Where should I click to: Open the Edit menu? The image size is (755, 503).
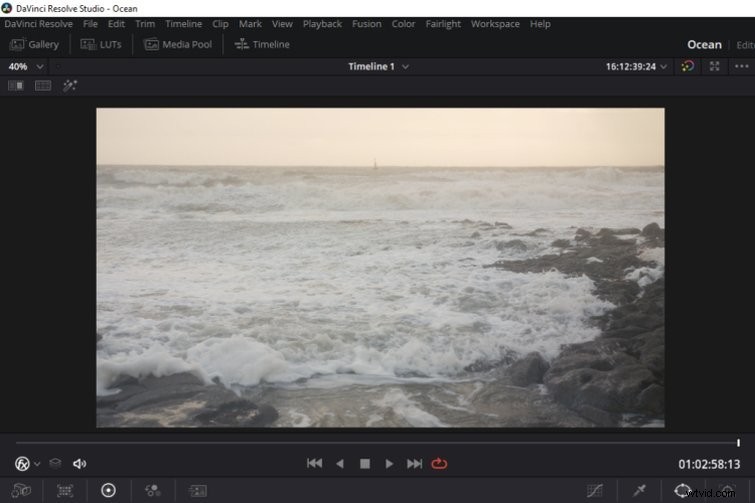[116, 24]
